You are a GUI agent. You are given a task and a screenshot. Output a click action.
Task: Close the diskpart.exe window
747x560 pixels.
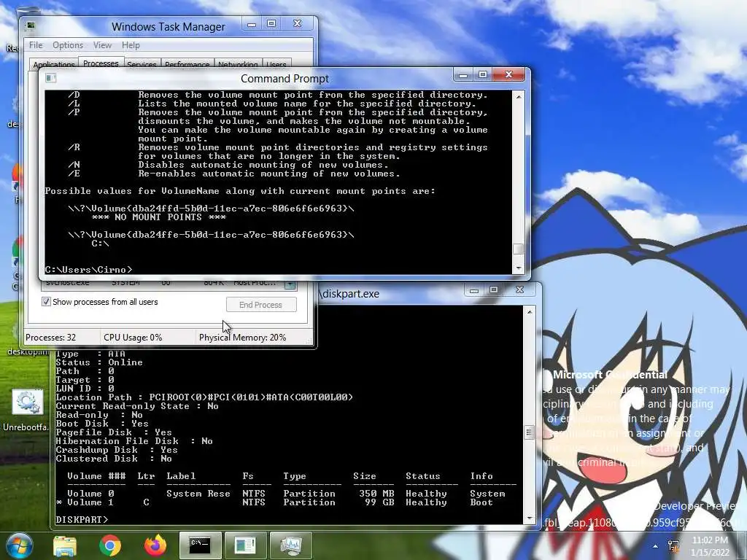(x=519, y=290)
